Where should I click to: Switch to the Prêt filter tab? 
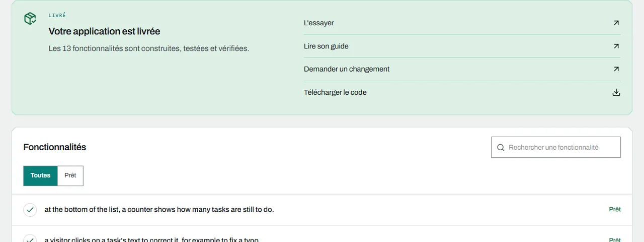[70, 175]
